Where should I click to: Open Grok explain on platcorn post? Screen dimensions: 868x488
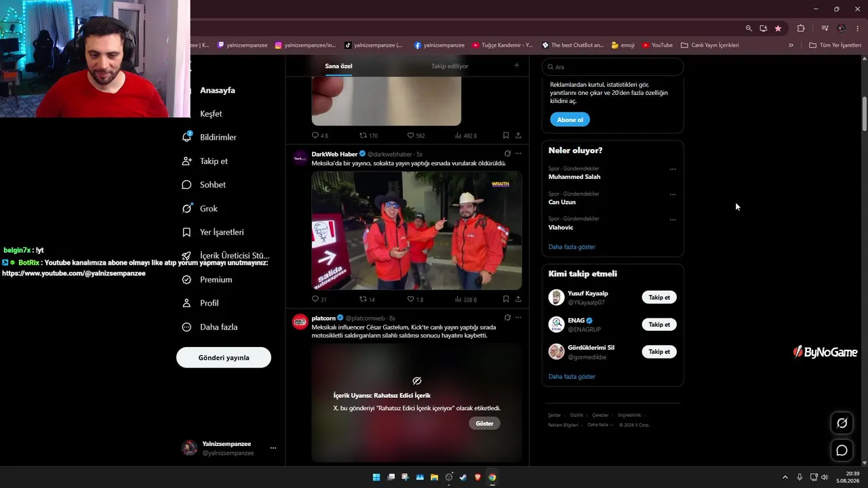507,317
